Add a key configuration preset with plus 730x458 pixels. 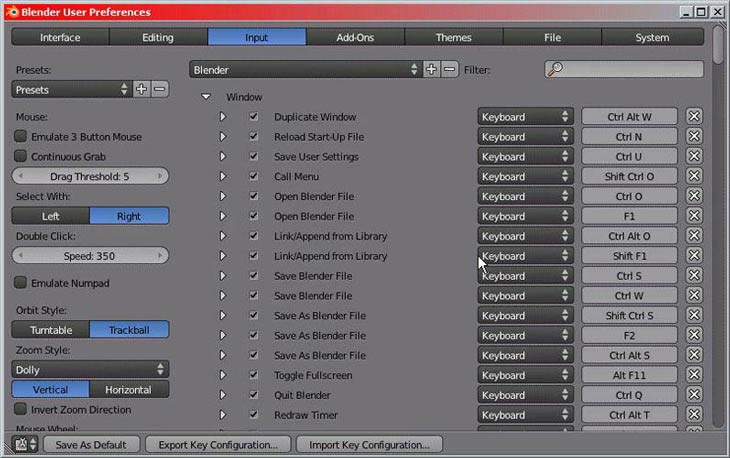[x=431, y=69]
